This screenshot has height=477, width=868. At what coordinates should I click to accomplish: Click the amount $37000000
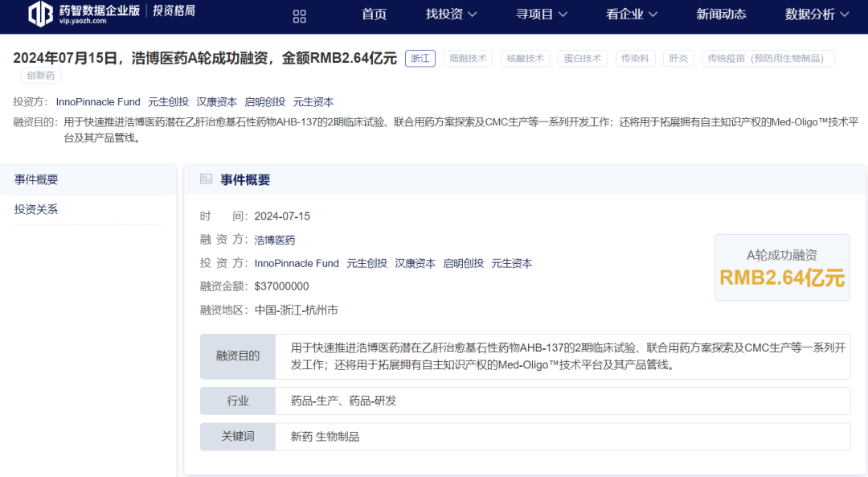tap(282, 286)
